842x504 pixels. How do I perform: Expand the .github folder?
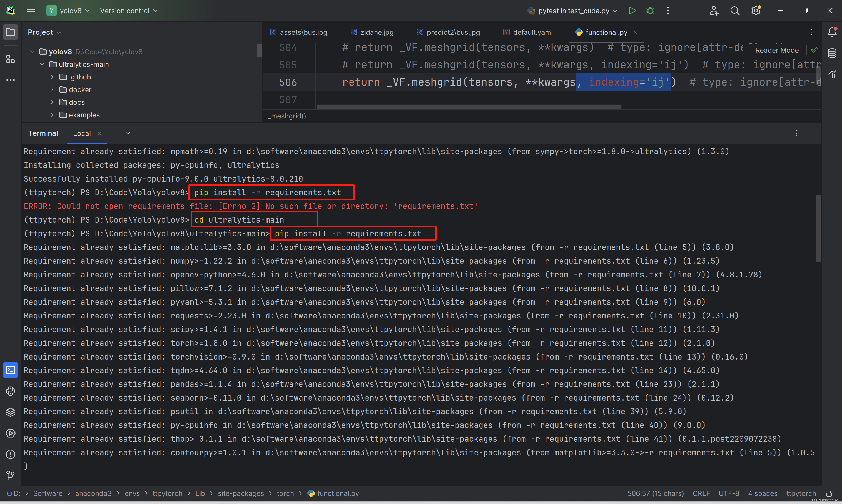tap(52, 77)
